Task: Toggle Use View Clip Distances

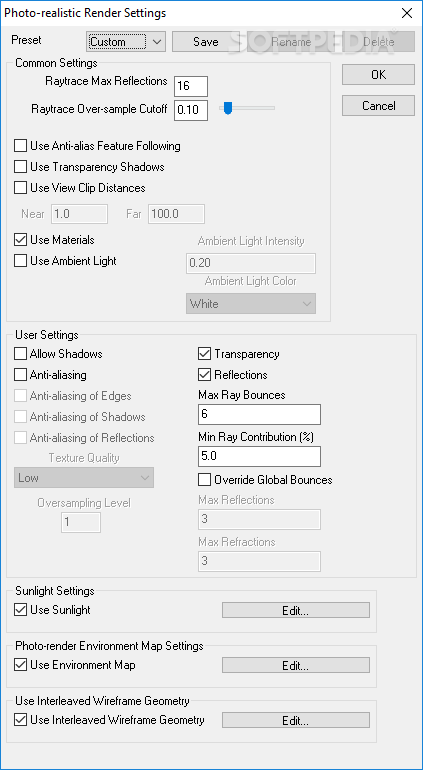Action: pos(20,188)
